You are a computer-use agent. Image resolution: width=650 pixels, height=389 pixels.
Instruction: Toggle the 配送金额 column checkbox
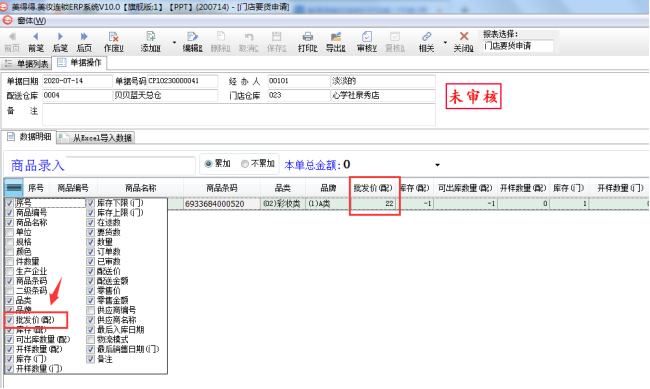pyautogui.click(x=91, y=281)
